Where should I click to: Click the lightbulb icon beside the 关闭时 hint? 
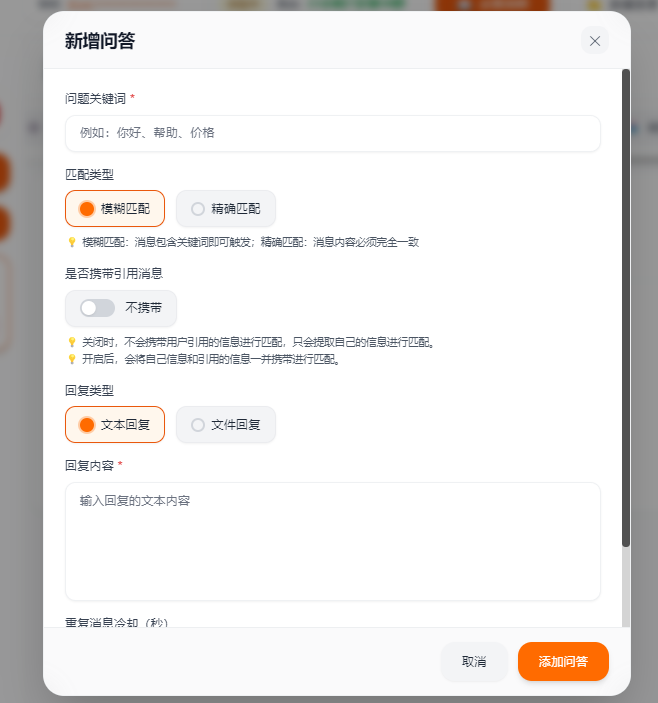click(x=71, y=342)
